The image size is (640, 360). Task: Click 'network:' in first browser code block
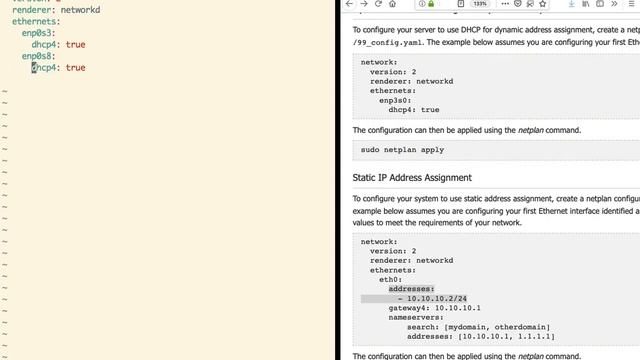[x=379, y=62]
